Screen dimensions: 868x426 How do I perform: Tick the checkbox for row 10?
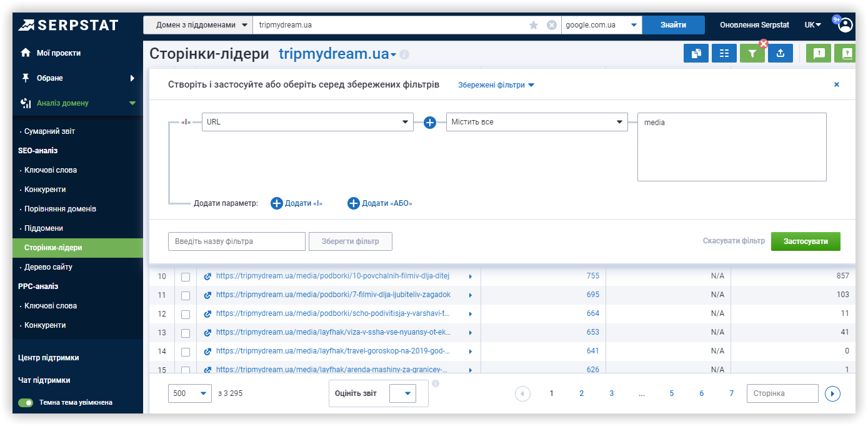tap(186, 276)
